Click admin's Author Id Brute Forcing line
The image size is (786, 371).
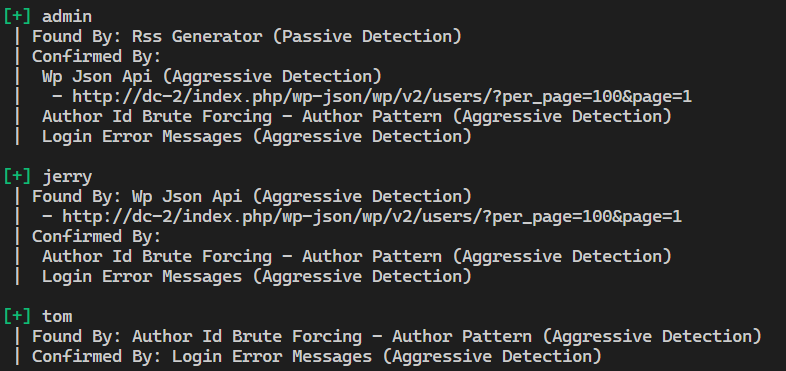click(356, 116)
